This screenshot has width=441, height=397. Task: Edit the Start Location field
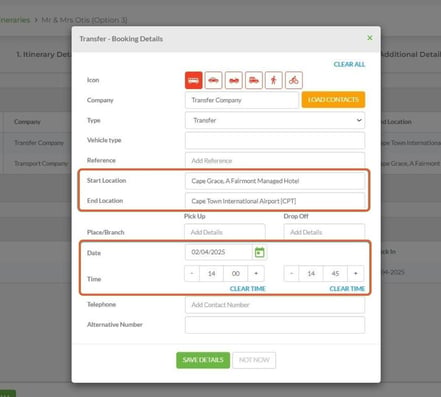coord(275,181)
